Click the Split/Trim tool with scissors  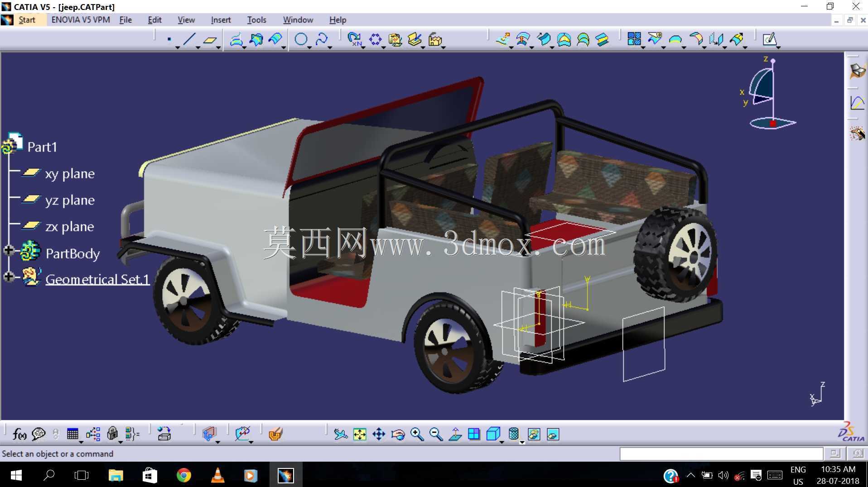coord(655,39)
